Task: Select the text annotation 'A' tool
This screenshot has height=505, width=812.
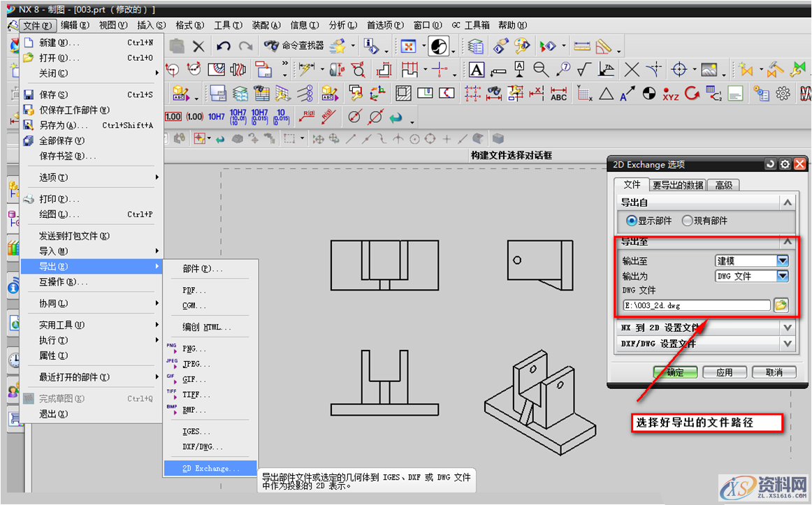Action: [476, 70]
